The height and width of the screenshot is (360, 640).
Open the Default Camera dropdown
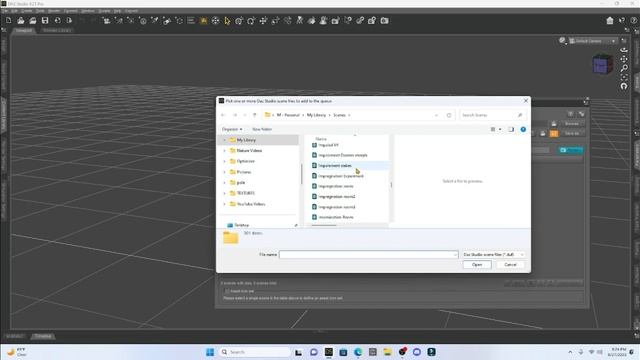pos(593,41)
